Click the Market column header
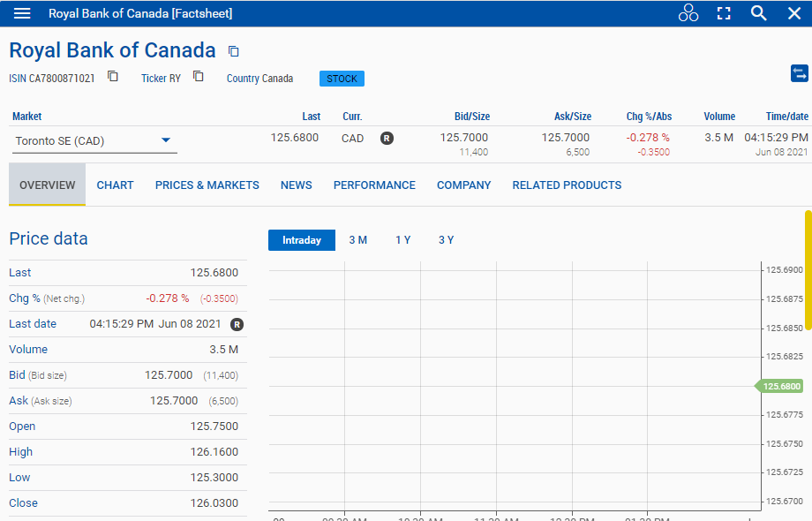Viewport: 812px width, 521px height. [27, 117]
